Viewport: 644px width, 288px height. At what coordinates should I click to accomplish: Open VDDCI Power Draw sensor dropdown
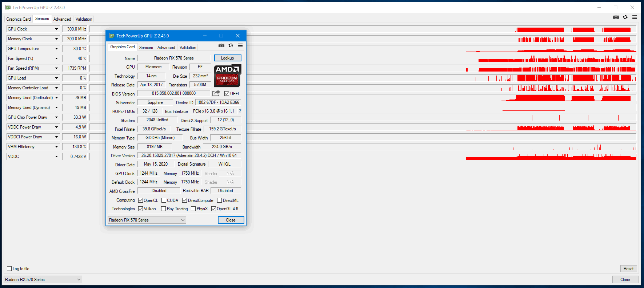[x=56, y=137]
